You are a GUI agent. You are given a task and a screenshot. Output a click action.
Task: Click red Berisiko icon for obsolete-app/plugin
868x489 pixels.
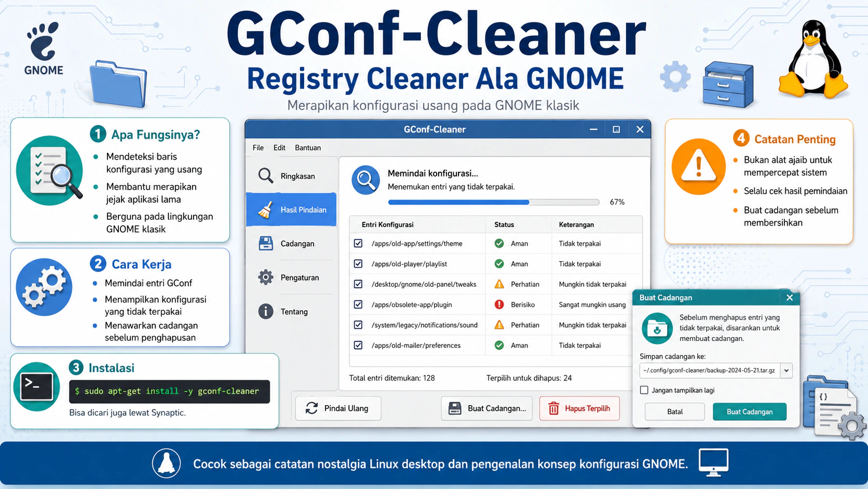coord(499,305)
